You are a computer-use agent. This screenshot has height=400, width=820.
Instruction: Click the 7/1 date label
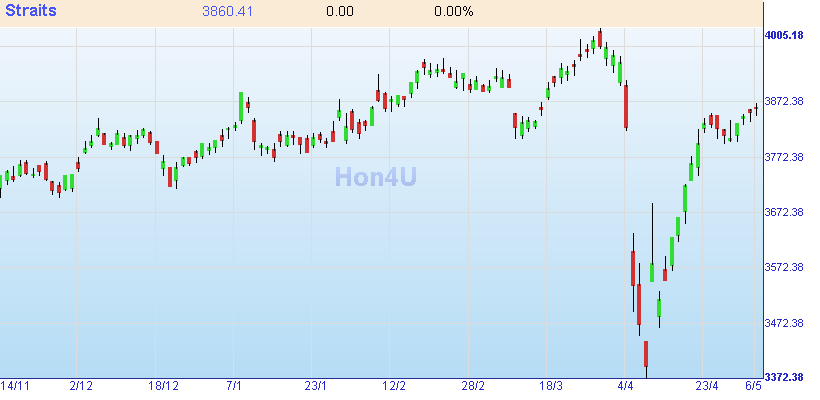tap(234, 386)
